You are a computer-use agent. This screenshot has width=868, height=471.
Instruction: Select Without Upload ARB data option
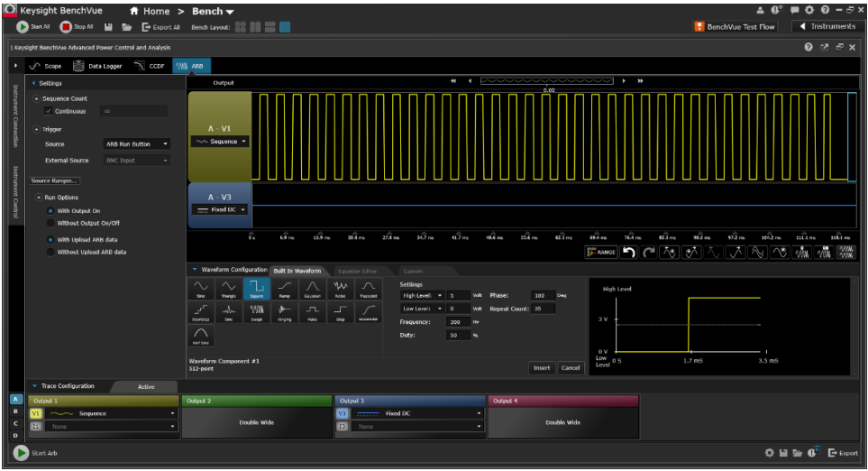pos(50,252)
